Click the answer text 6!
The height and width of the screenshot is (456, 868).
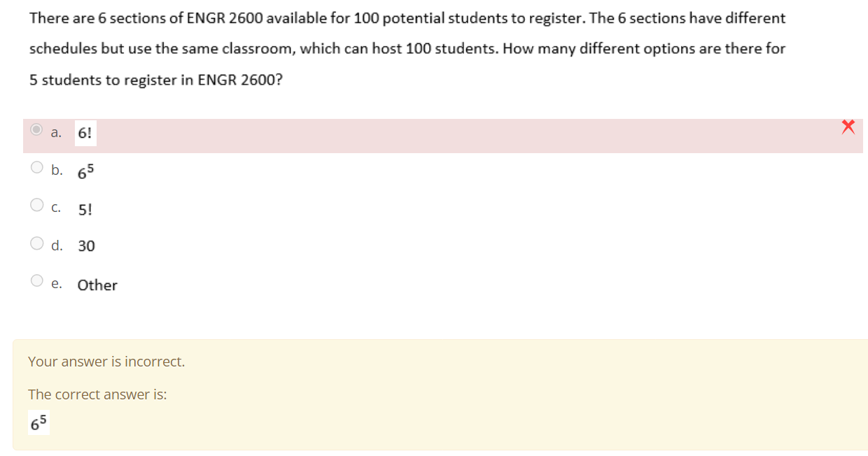click(85, 131)
